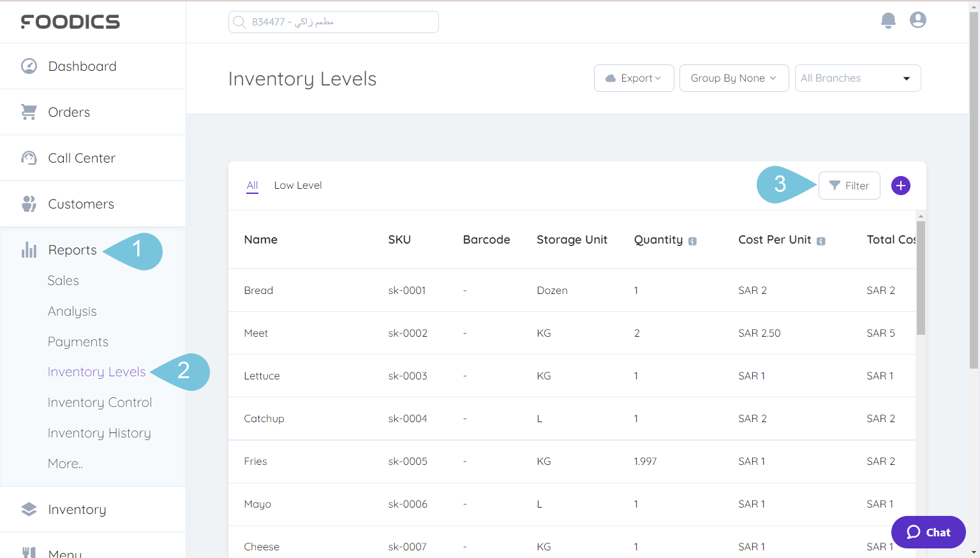Click the Inventory stack icon in sidebar

pos(29,509)
